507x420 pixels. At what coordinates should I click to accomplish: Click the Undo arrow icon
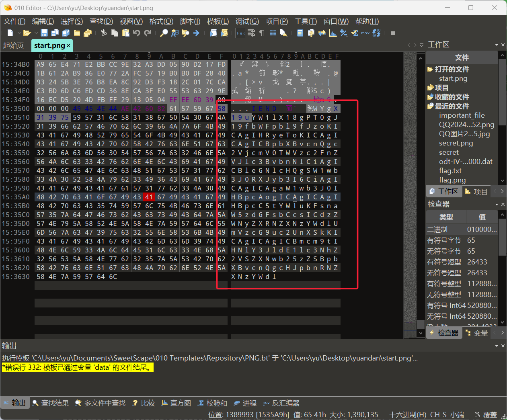[x=137, y=33]
